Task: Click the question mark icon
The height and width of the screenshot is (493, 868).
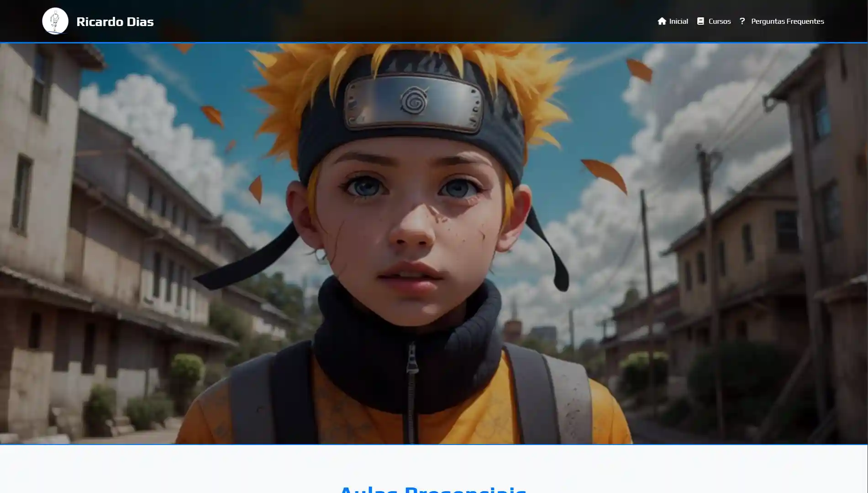Action: pos(742,21)
